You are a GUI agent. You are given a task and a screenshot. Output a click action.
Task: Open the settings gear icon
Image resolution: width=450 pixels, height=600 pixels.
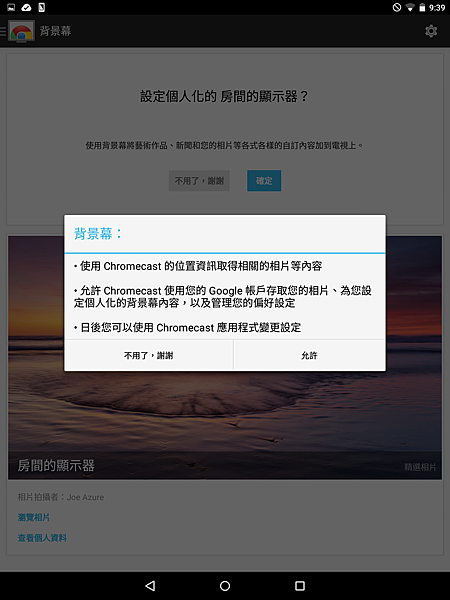pyautogui.click(x=431, y=31)
